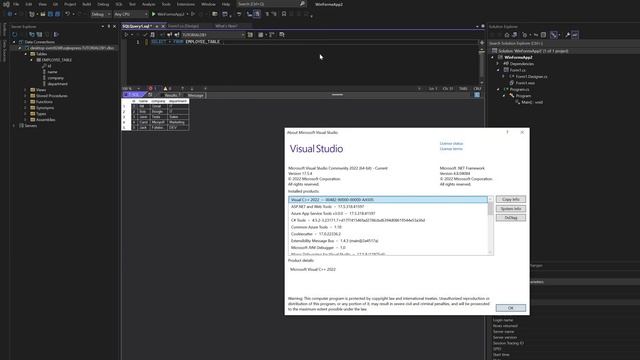640x360 pixels.
Task: Select Azure App Service Tools product row
Action: [388, 213]
